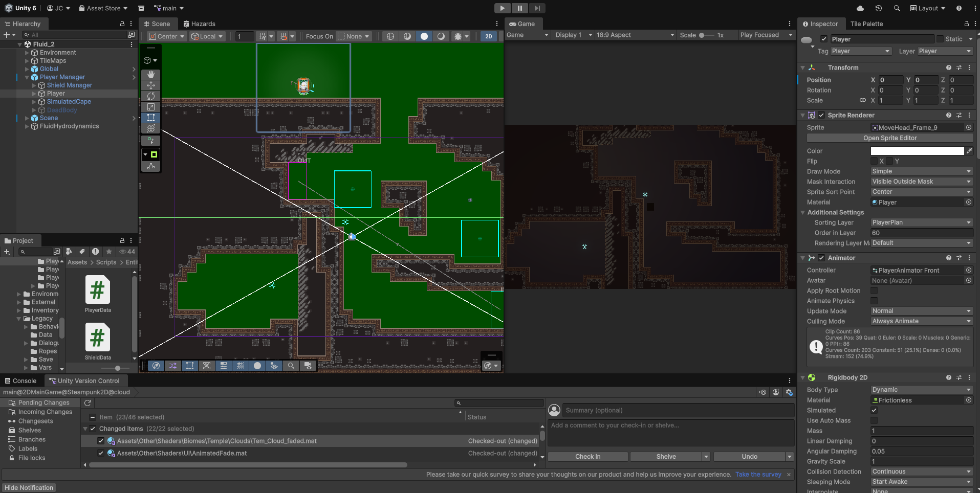Viewport: 980px width, 493px height.
Task: Uncheck the Tem_Cloud_faded.mat item
Action: [x=101, y=441]
